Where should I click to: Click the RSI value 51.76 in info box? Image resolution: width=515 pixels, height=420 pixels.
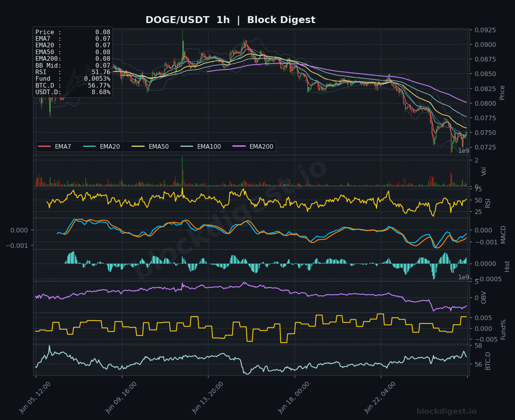101,72
